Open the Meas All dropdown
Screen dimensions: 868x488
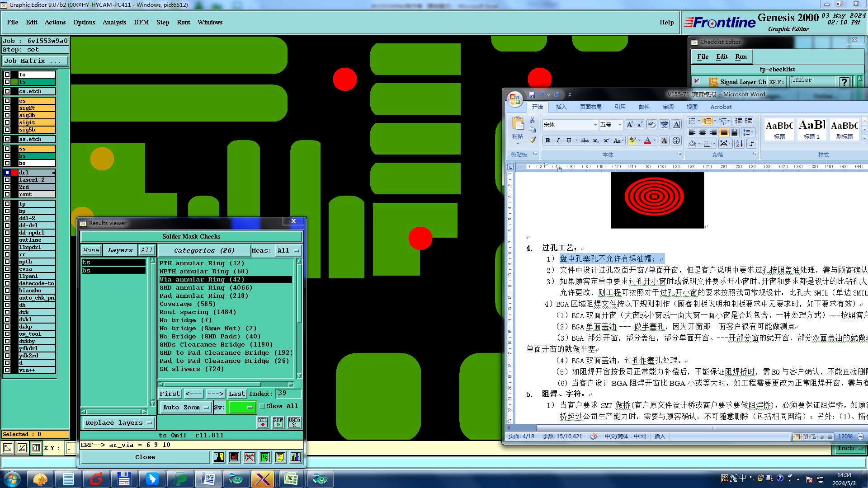coord(288,250)
